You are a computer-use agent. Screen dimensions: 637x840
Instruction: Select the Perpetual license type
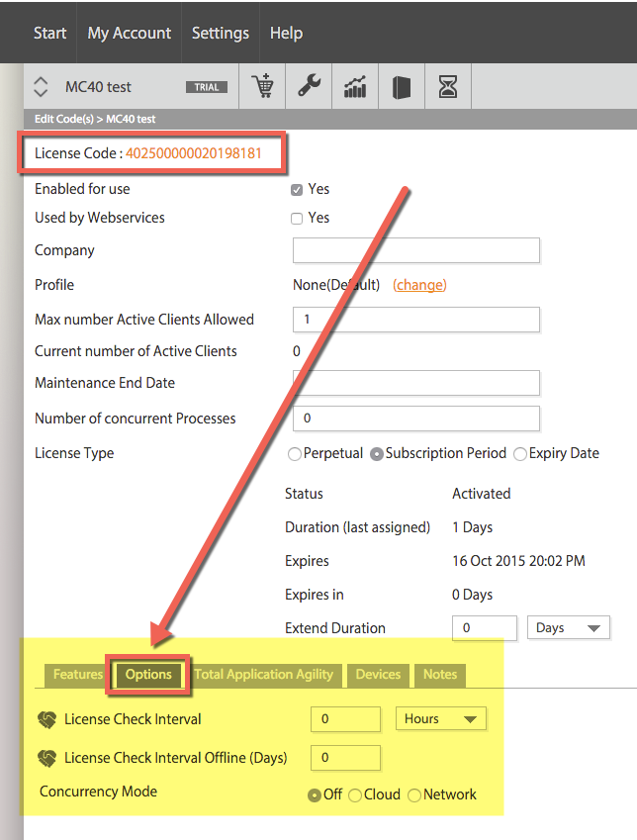click(294, 454)
